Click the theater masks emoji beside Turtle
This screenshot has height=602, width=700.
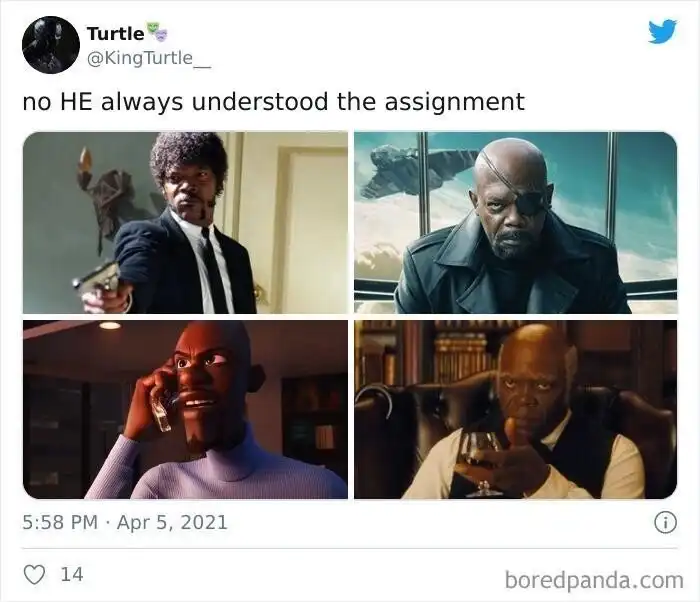coord(157,29)
